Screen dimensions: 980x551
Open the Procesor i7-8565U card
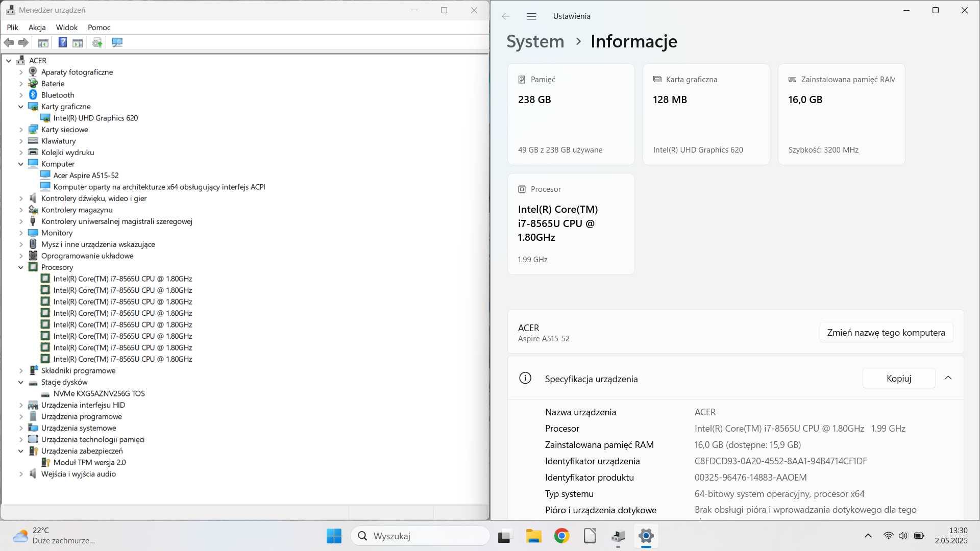571,224
